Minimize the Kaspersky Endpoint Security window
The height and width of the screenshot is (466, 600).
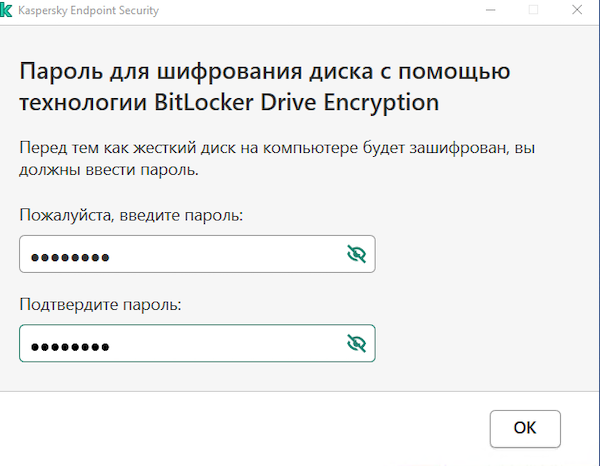click(x=491, y=10)
